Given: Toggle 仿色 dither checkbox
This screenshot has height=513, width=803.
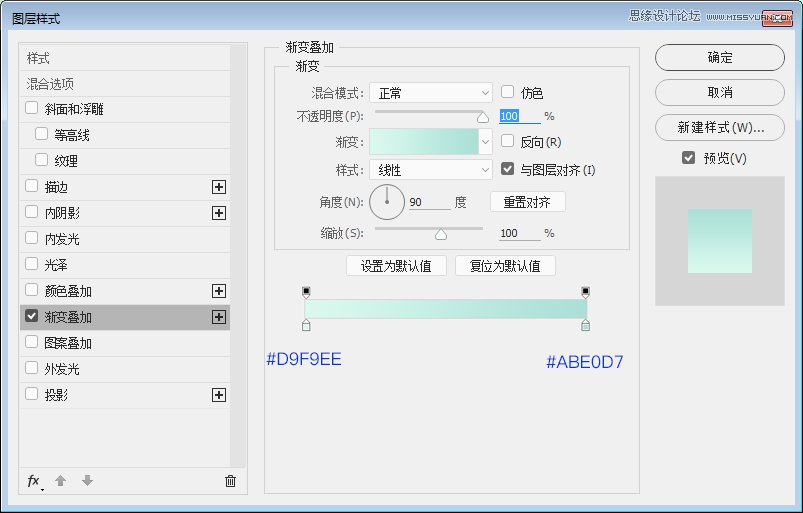Looking at the screenshot, I should 508,92.
